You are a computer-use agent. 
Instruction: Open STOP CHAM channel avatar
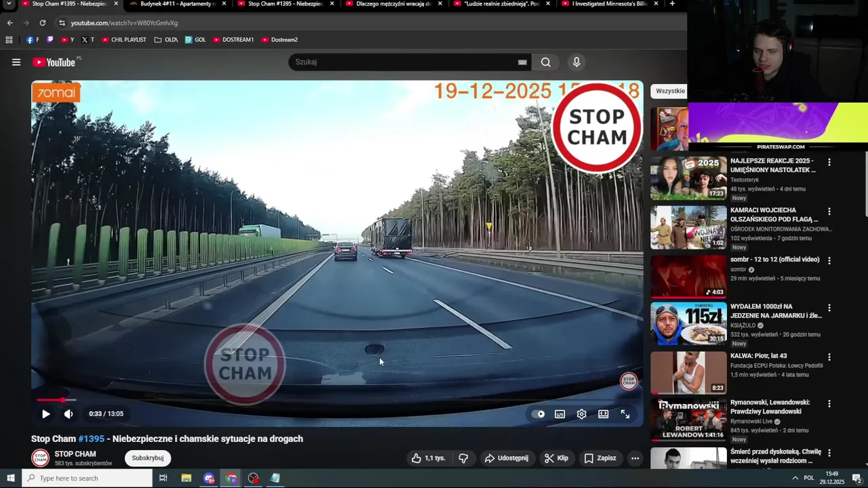click(x=41, y=458)
